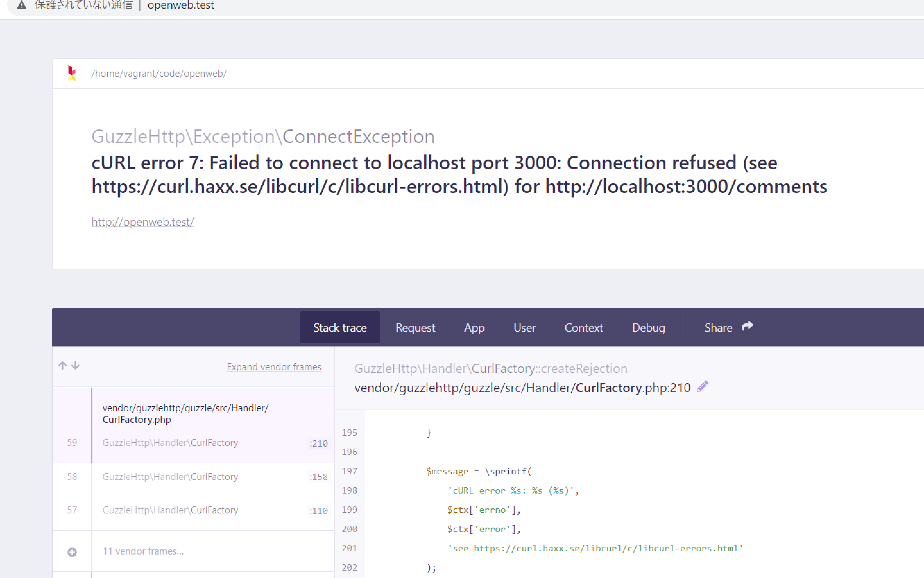
Task: Click the Share button label
Action: point(718,328)
